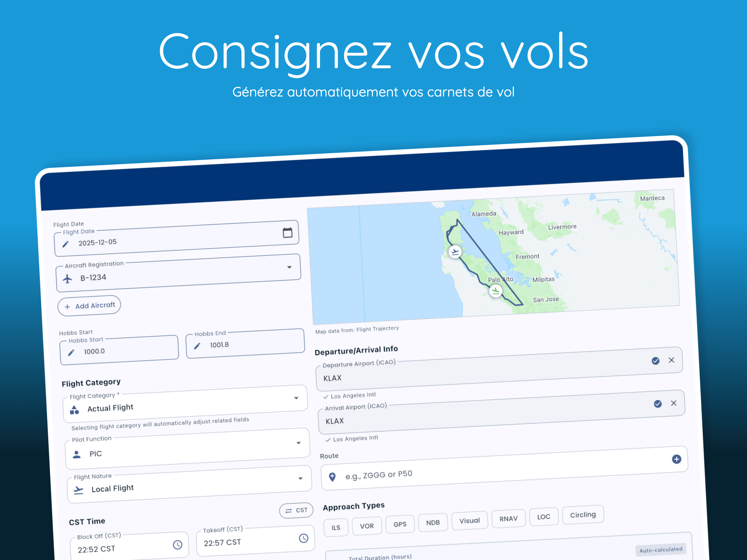747x560 pixels.
Task: Click the verified checkmark for Arrival Airport KLAX
Action: [658, 404]
